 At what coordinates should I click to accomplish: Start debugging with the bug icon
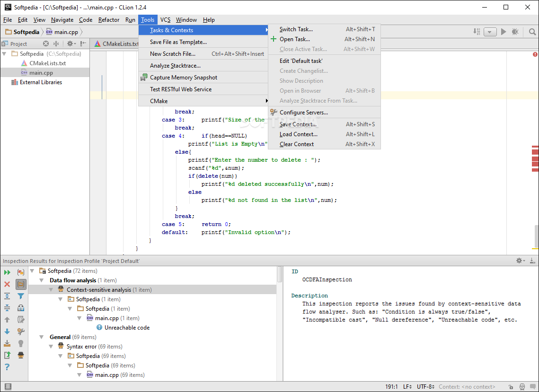tap(515, 32)
